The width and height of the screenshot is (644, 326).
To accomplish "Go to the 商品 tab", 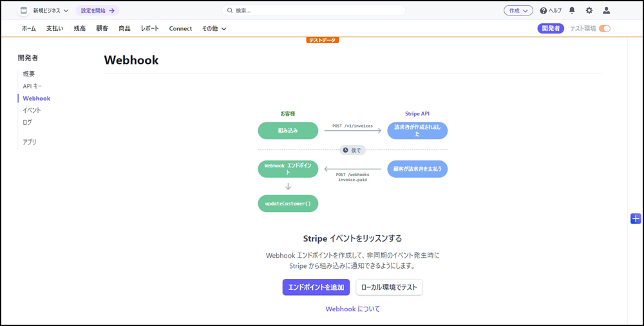I will tap(124, 29).
